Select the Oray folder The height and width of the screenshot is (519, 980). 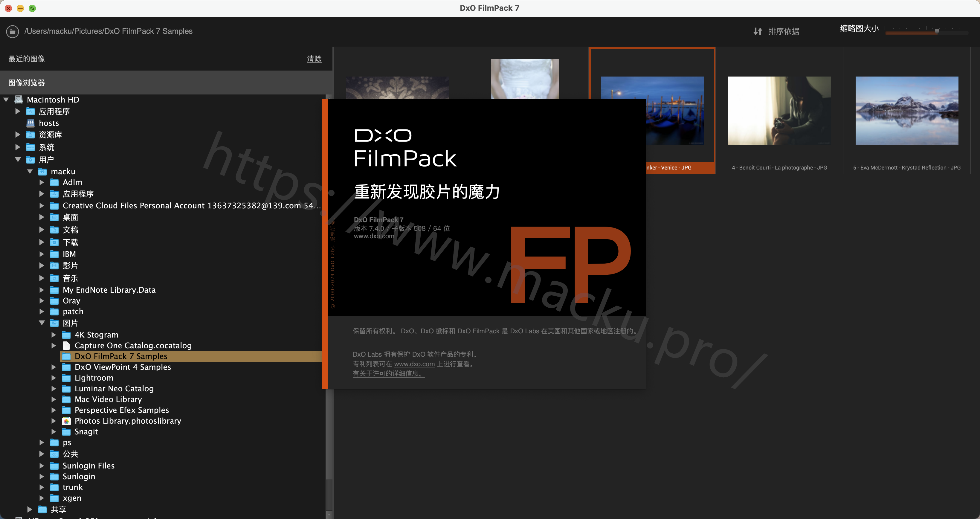click(x=71, y=300)
